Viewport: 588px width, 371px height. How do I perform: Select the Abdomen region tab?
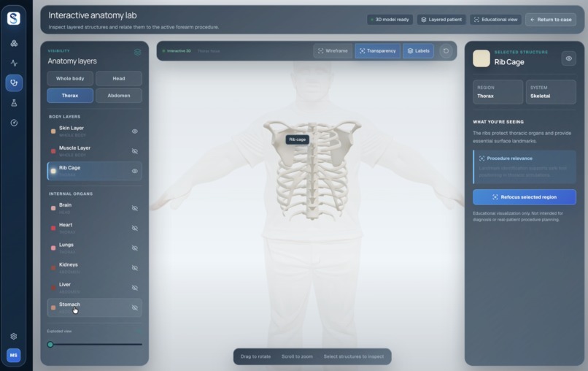coord(119,96)
